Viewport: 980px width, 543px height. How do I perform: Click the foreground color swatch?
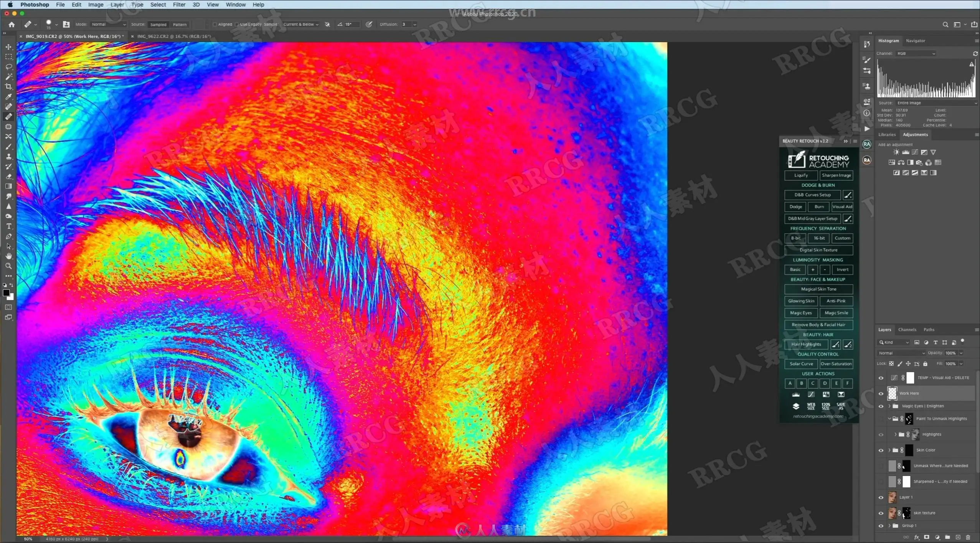(6, 293)
